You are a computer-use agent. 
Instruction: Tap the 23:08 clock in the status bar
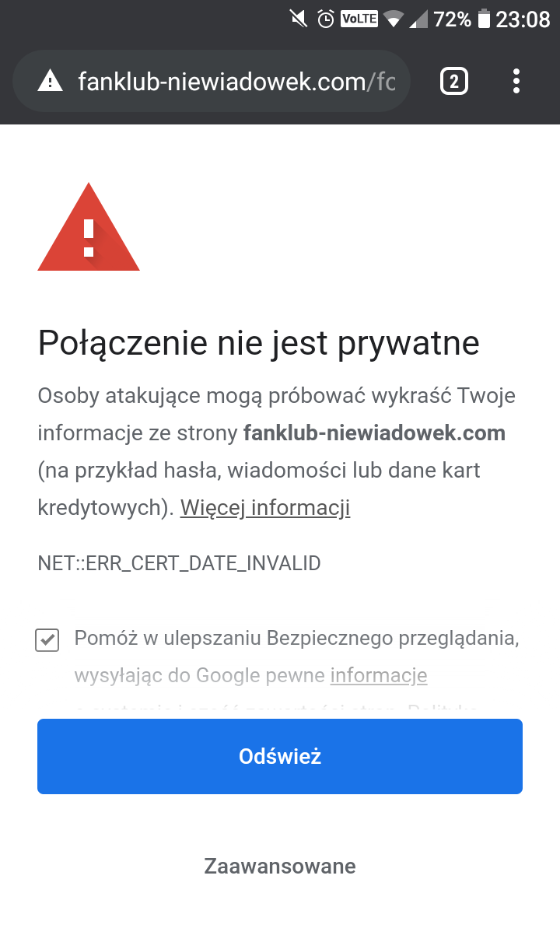(523, 19)
